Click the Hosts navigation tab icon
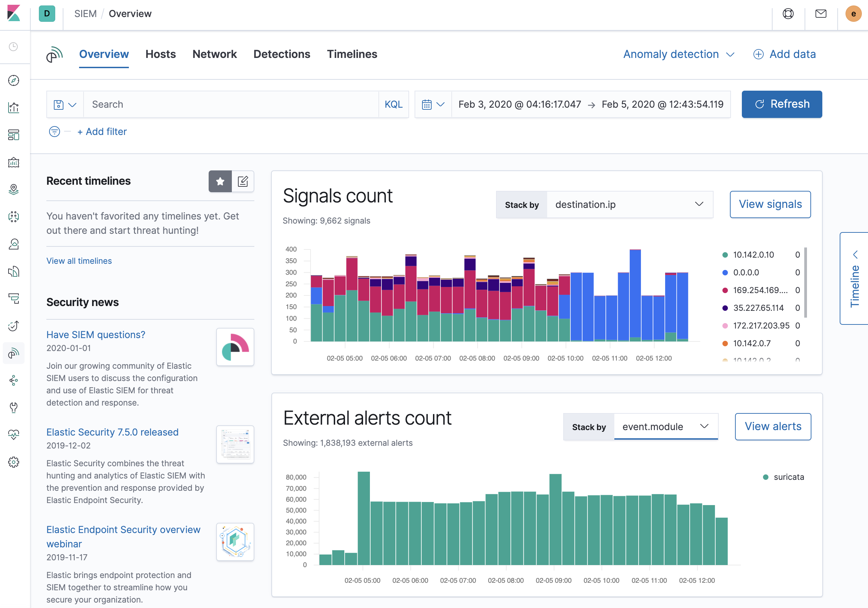The width and height of the screenshot is (868, 608). [160, 54]
